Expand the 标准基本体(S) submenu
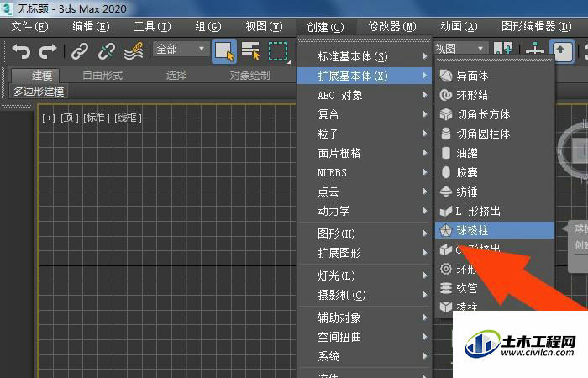This screenshot has width=588, height=378. click(364, 56)
